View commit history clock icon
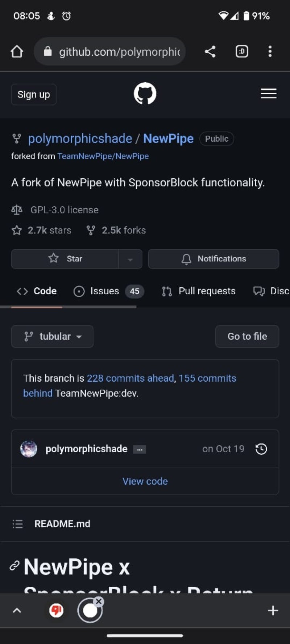Image resolution: width=290 pixels, height=644 pixels. pos(261,449)
